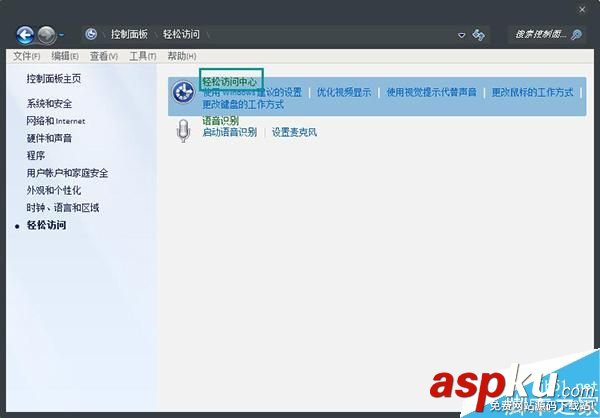Open 网络和 Internet in the sidebar

click(x=56, y=121)
